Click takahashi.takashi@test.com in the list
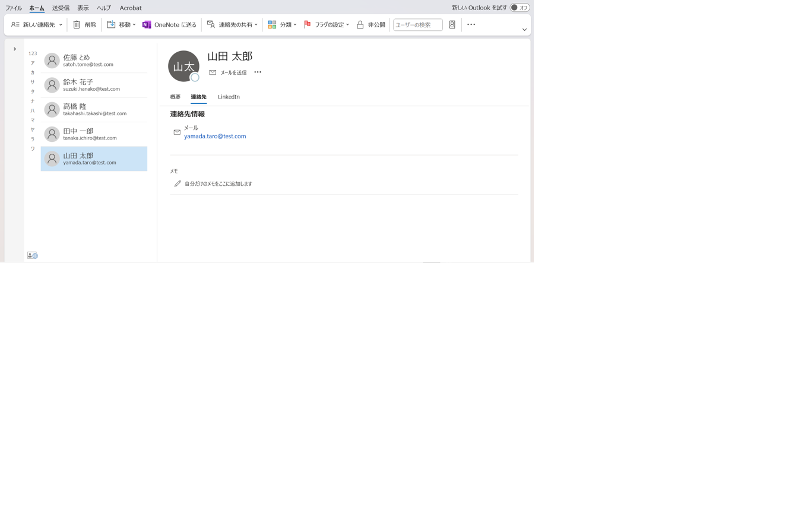798x532 pixels. click(95, 113)
